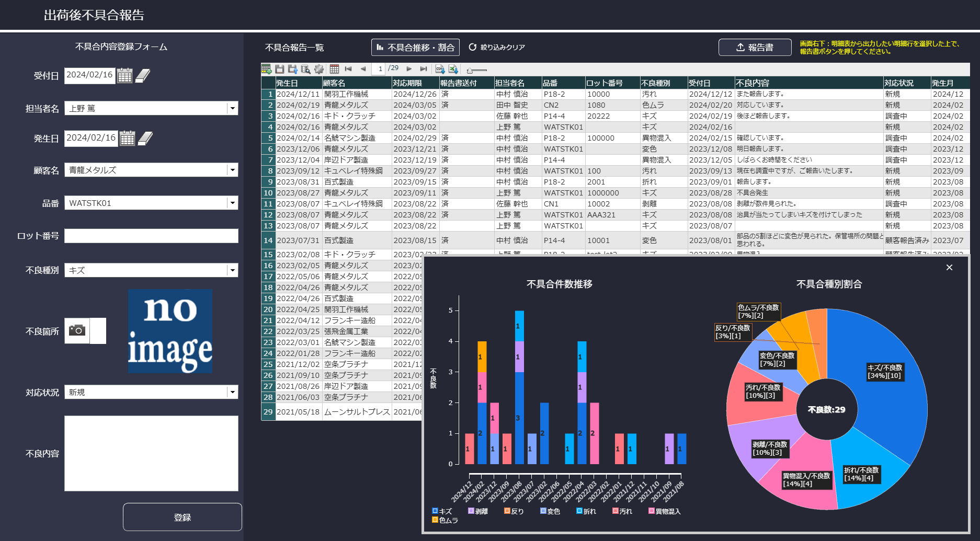Click the add-row grid icon in the list toolbar
This screenshot has width=980, height=541.
267,69
